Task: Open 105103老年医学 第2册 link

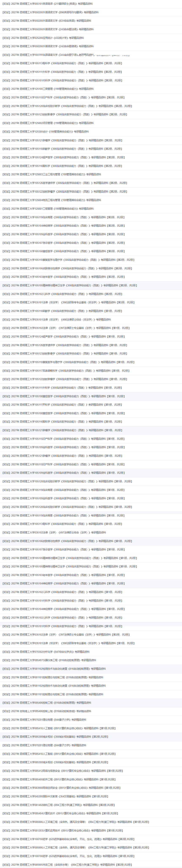Action: click(64, 277)
